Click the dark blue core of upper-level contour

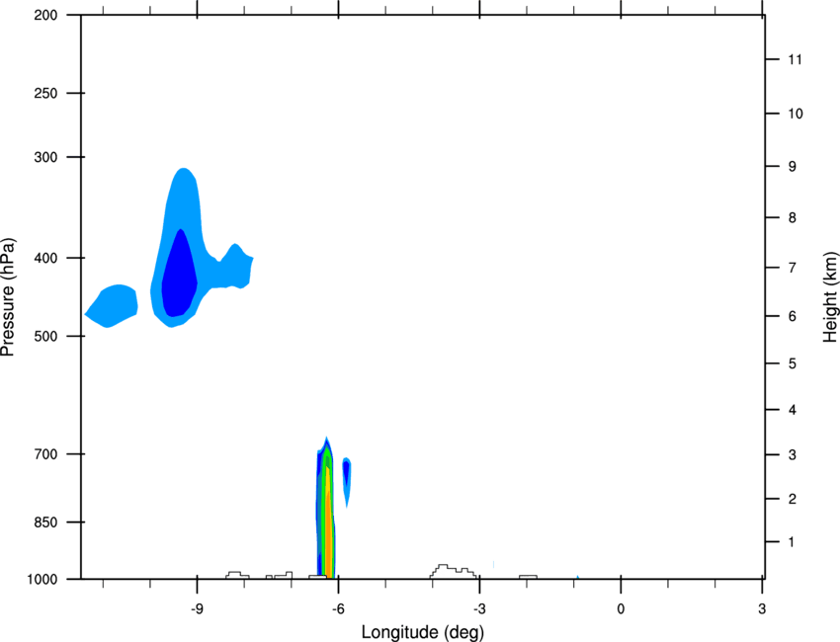point(180,273)
